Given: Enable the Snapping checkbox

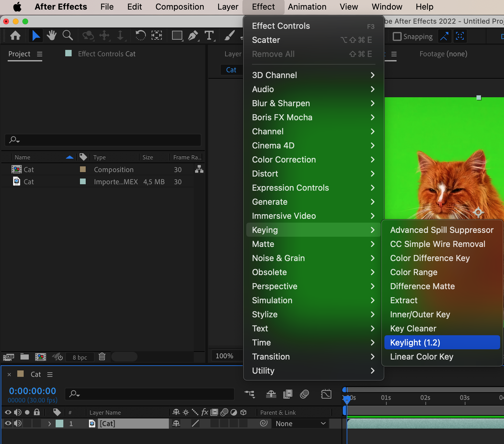Looking at the screenshot, I should pos(397,36).
